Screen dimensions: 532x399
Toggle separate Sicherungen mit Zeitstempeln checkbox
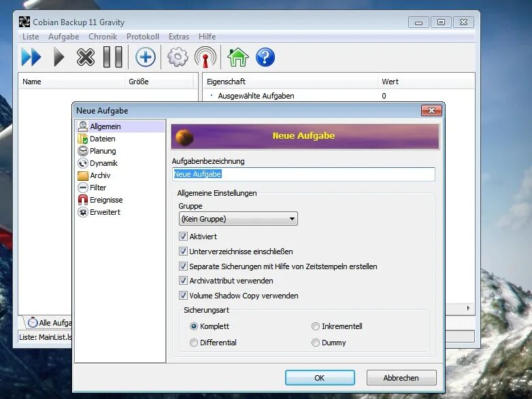183,266
